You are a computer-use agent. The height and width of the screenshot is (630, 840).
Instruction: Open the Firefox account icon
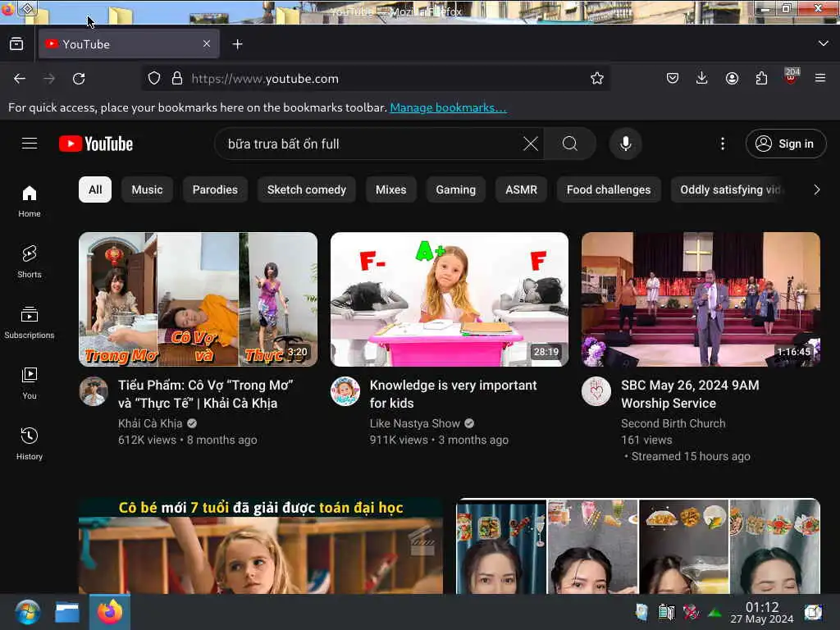point(732,79)
